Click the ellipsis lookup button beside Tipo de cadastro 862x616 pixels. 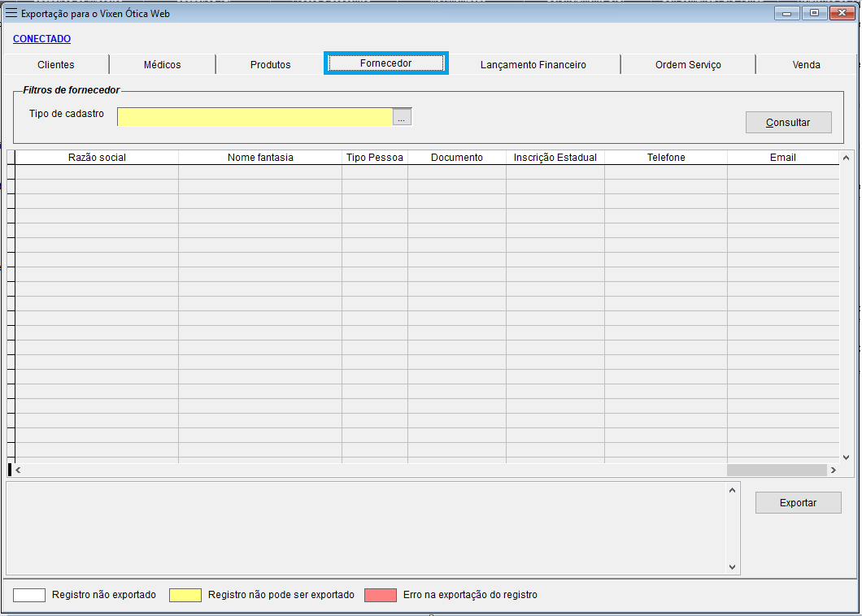point(403,117)
